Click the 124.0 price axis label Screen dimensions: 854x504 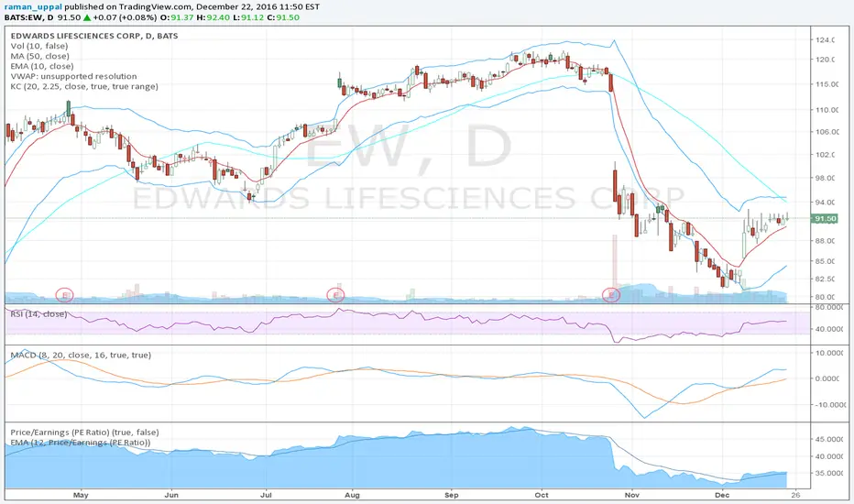827,40
